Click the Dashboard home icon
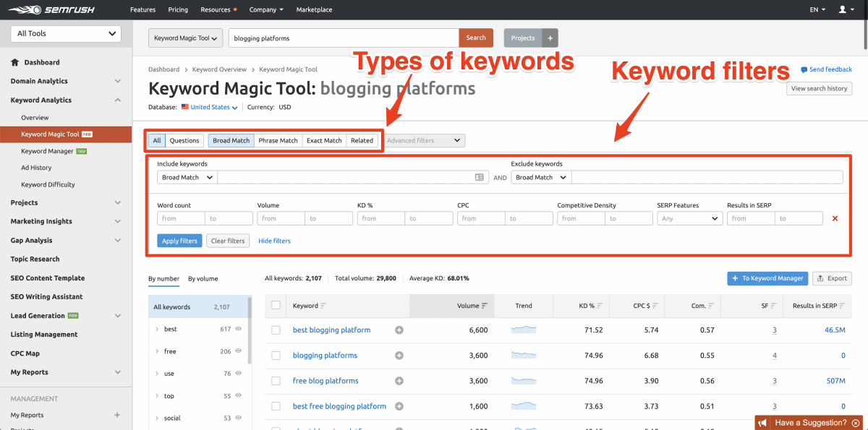Image resolution: width=868 pixels, height=430 pixels. pyautogui.click(x=14, y=62)
